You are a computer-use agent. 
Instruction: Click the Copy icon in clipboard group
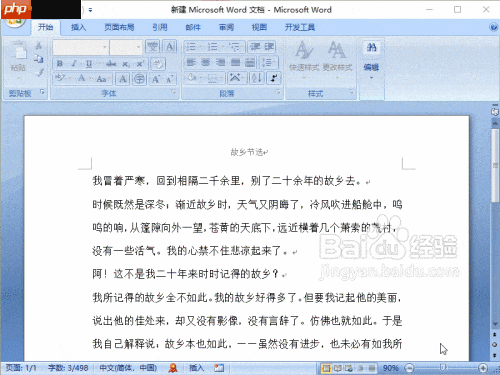[x=39, y=59]
